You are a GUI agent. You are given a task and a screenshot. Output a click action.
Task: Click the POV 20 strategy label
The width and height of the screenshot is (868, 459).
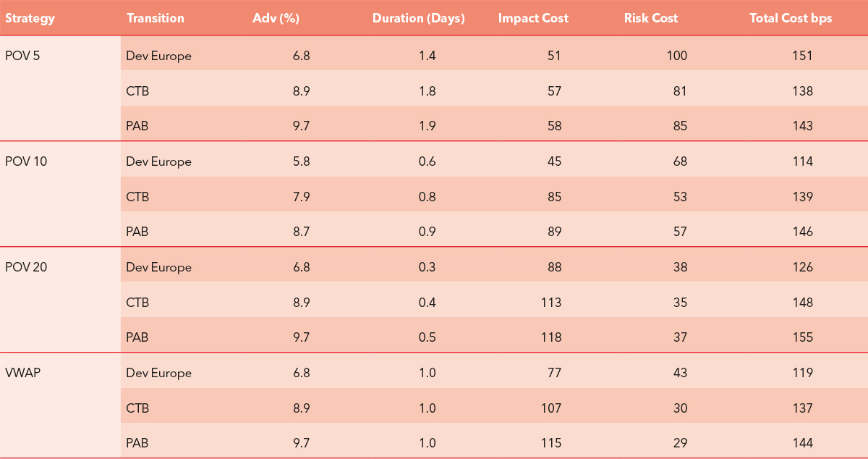coord(26,267)
